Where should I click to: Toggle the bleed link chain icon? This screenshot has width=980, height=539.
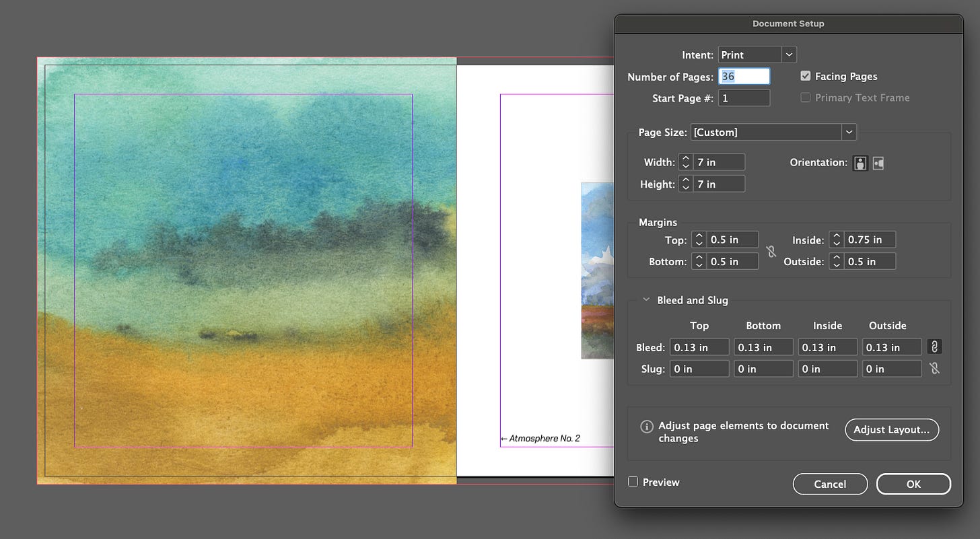click(934, 347)
